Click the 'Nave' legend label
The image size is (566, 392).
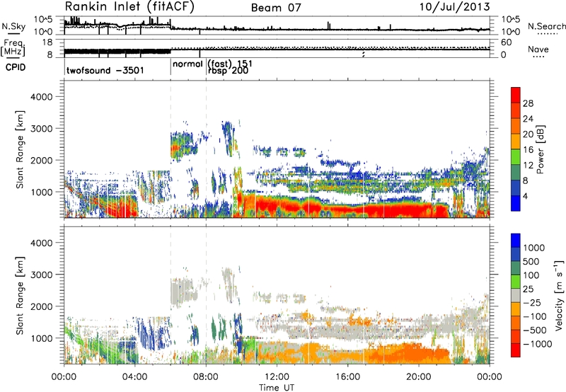[538, 50]
